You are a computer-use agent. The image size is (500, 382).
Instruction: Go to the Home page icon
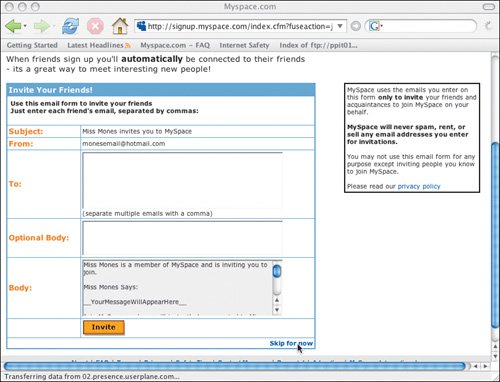click(120, 26)
